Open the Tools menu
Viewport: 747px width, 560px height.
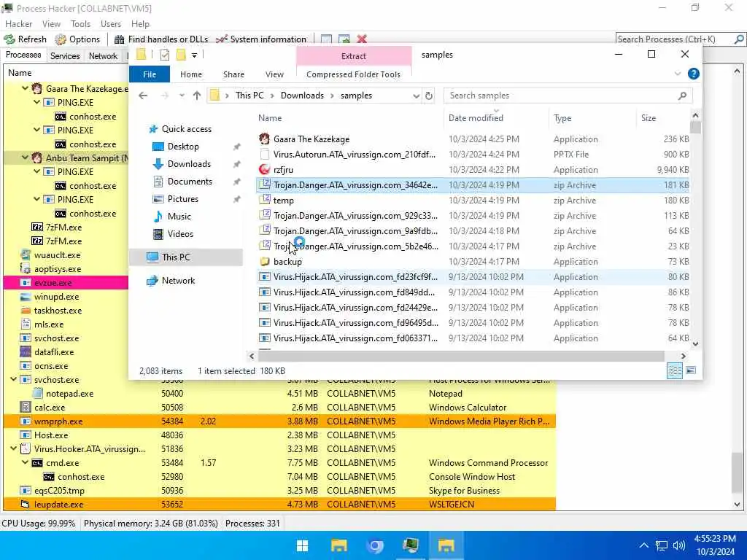(80, 24)
